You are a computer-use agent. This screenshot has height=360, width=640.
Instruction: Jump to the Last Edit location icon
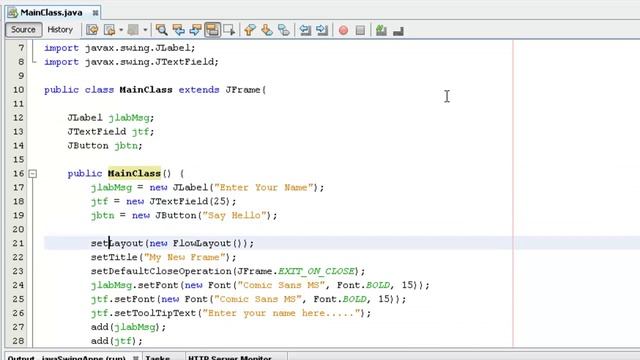[92, 30]
